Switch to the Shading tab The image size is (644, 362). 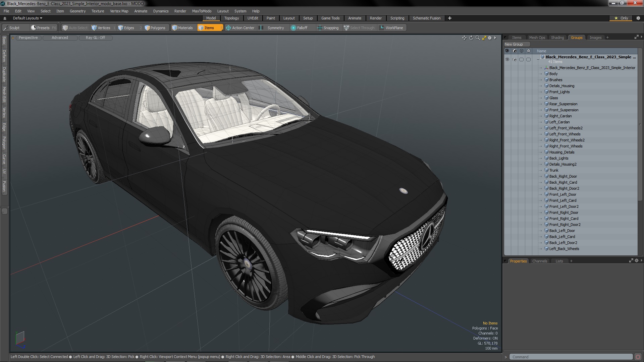557,38
